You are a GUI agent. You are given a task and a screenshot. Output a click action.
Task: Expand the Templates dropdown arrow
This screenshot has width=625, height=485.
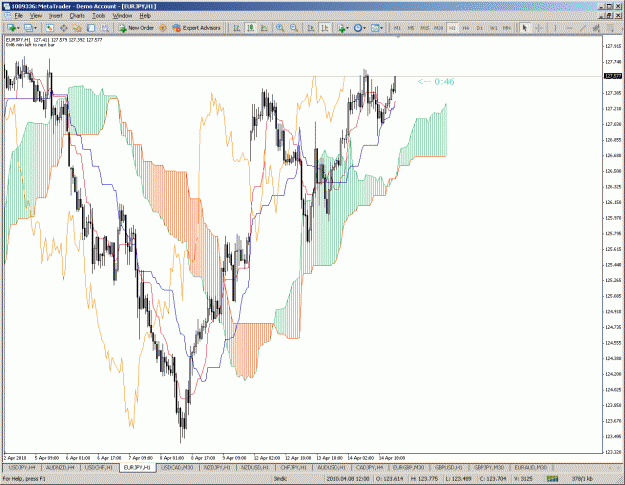[x=381, y=28]
